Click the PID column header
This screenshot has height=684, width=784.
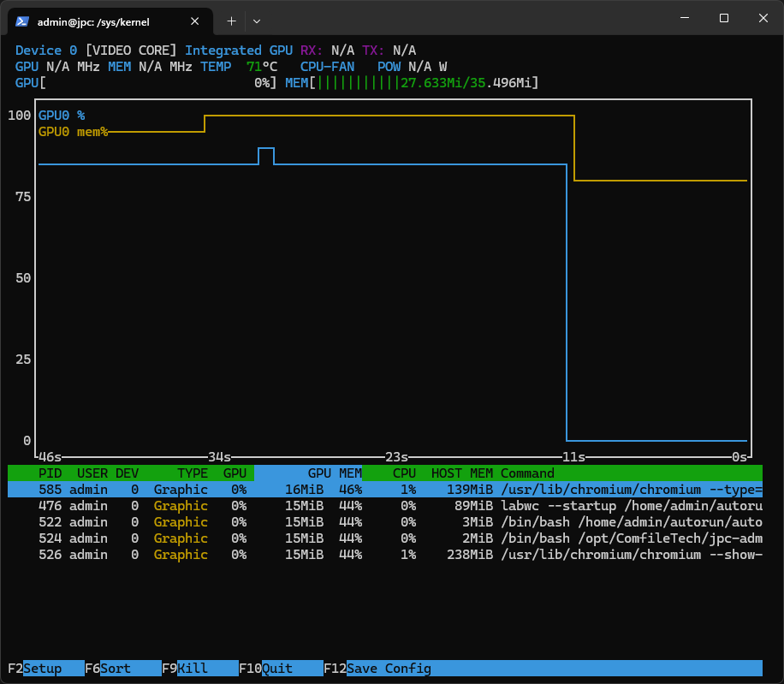pyautogui.click(x=50, y=473)
